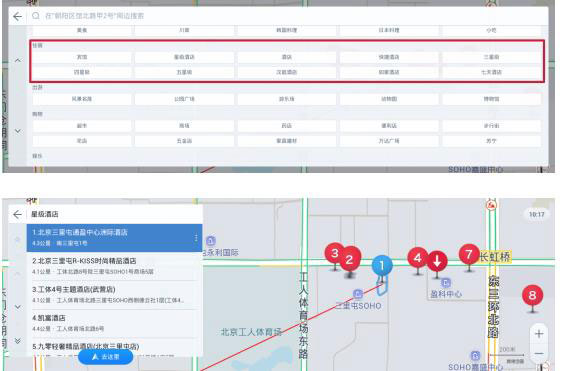Select 动物园 under 出游
The height and width of the screenshot is (371, 562).
(x=389, y=99)
